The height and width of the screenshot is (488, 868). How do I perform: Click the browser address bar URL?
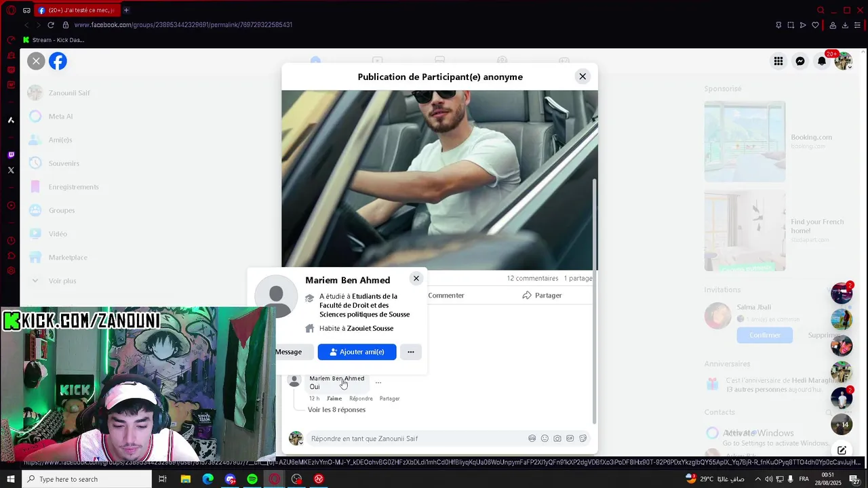point(183,25)
